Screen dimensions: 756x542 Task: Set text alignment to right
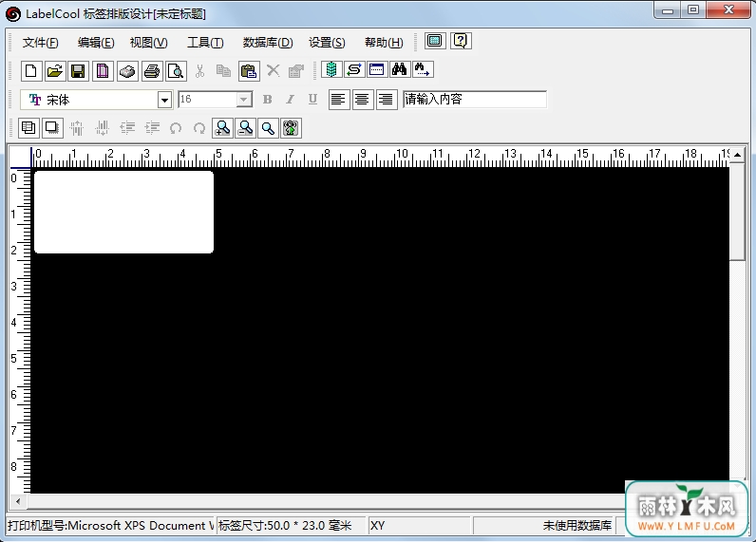(387, 100)
